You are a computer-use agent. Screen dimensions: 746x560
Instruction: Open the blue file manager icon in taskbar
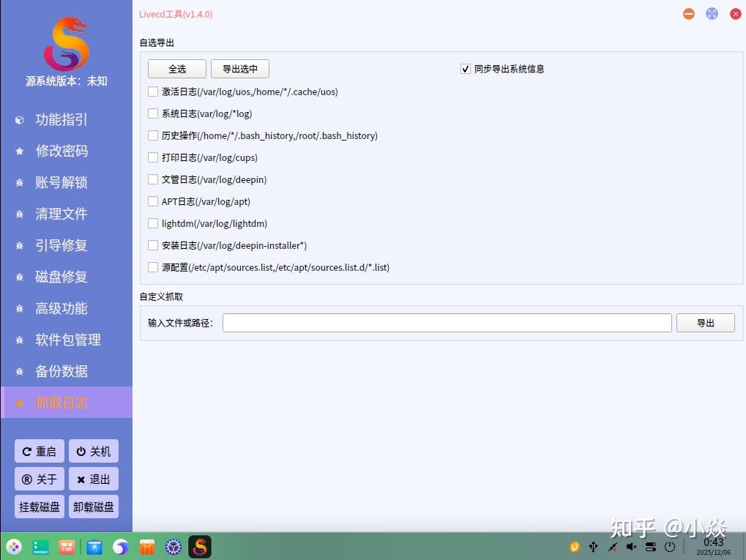[94, 547]
